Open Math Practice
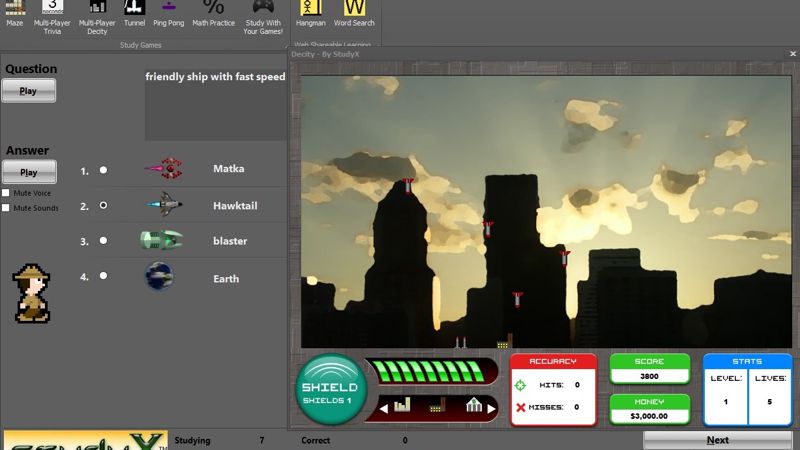800x450 pixels. point(213,14)
